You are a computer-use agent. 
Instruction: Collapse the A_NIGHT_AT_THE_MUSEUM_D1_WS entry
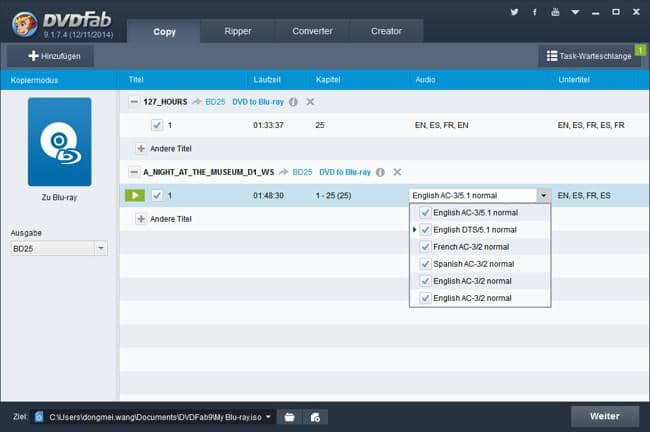click(x=133, y=172)
